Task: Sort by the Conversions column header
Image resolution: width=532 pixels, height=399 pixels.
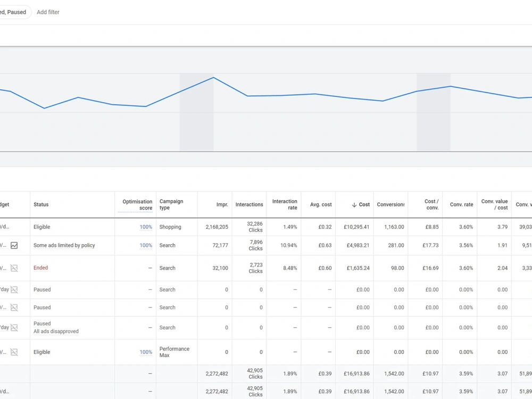Action: point(390,205)
